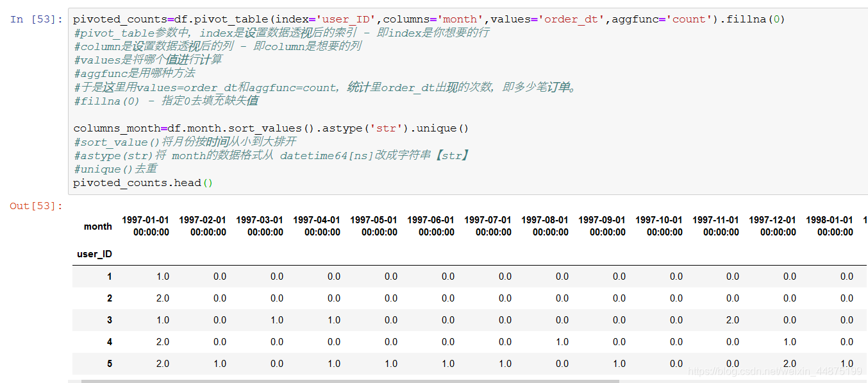This screenshot has height=383, width=868.
Task: Select the month column header in the table
Action: [x=97, y=226]
